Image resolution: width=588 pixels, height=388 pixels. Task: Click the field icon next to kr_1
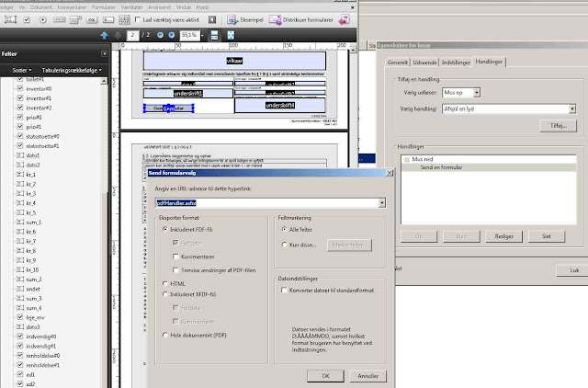pyautogui.click(x=20, y=174)
